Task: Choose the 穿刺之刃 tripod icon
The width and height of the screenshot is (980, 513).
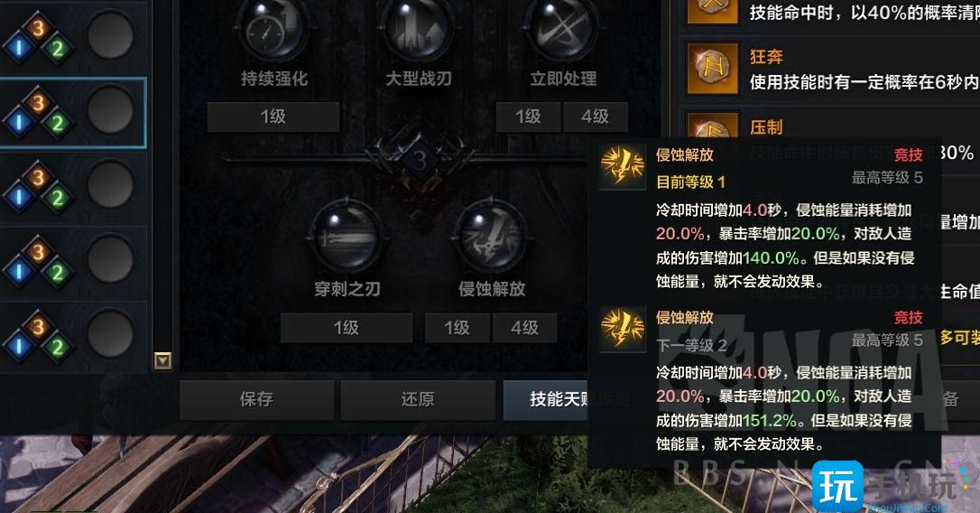Action: click(x=347, y=238)
